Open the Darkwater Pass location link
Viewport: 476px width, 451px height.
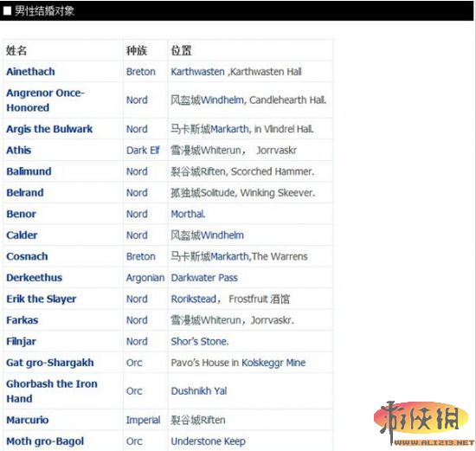pyautogui.click(x=204, y=278)
